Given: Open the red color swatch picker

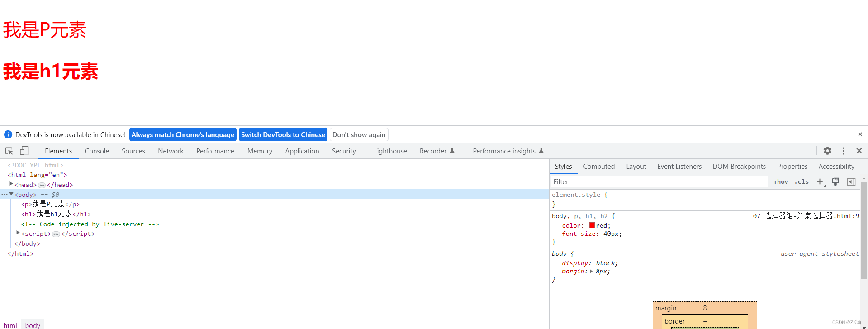Looking at the screenshot, I should pos(592,225).
